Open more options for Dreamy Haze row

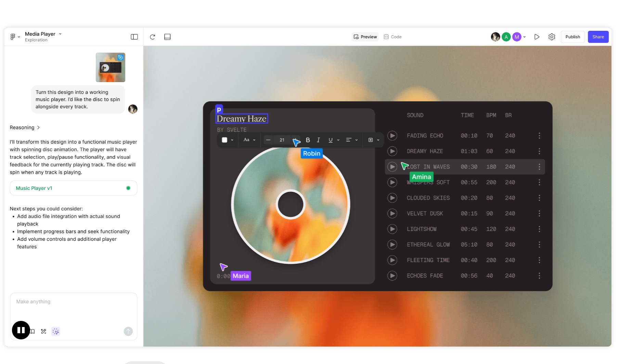click(539, 151)
